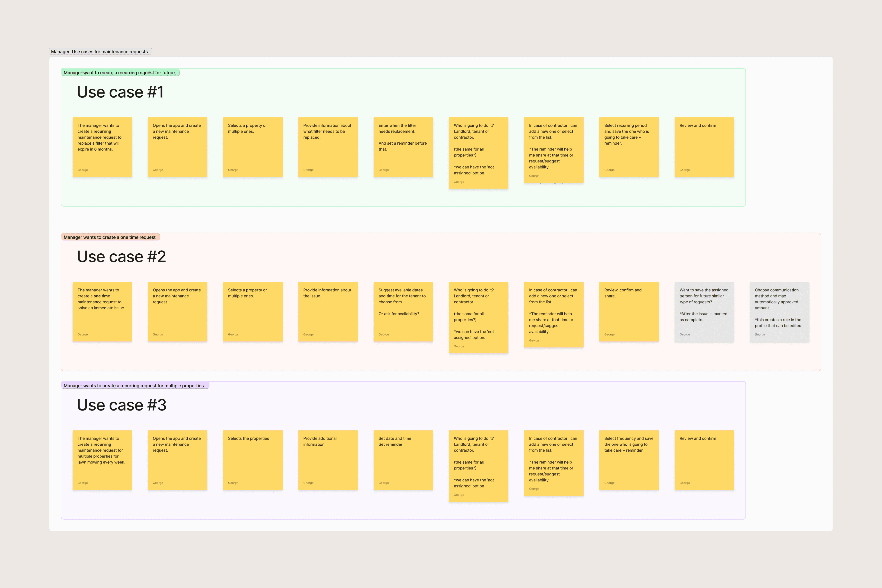The height and width of the screenshot is (588, 882).
Task: Click the 'Enter when the filter needs replacement' sticky
Action: click(403, 147)
